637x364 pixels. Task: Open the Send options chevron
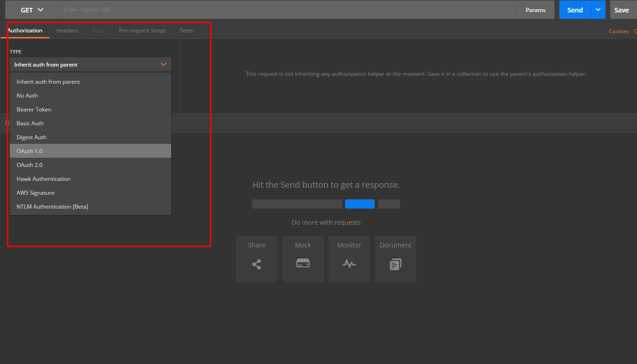598,9
